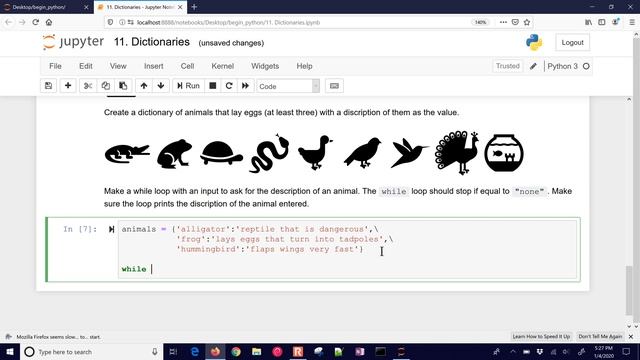
Task: Dismiss the Firefox slow start notification
Action: [631, 336]
